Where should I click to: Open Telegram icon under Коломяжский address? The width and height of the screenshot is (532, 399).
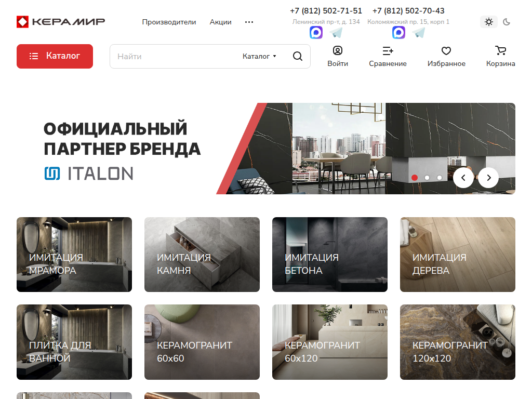click(419, 33)
